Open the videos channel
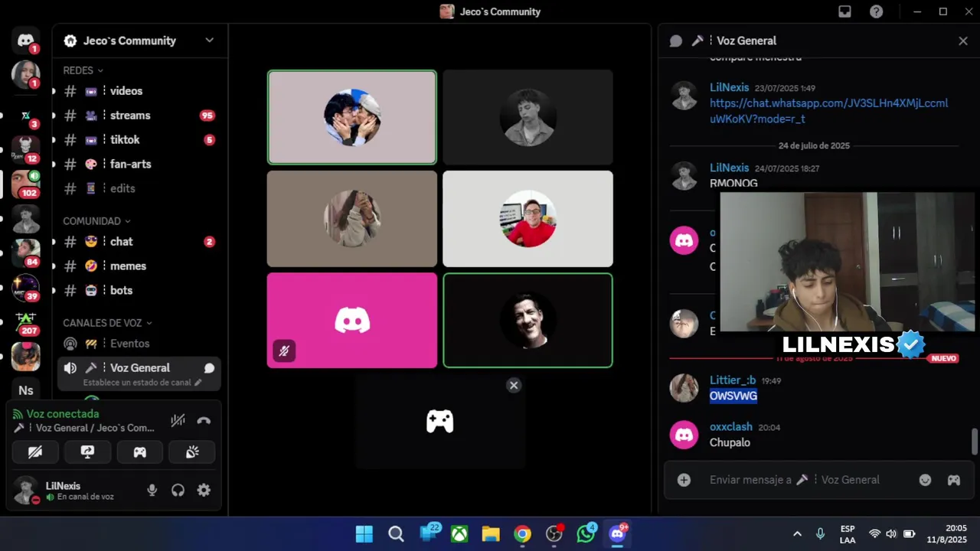Image resolution: width=980 pixels, height=551 pixels. tap(139, 91)
